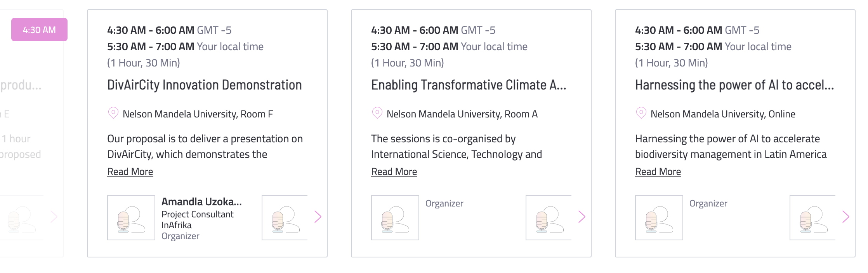Image resolution: width=868 pixels, height=273 pixels.
Task: Open the Enabling Transformative Climate A... session title
Action: 469,85
